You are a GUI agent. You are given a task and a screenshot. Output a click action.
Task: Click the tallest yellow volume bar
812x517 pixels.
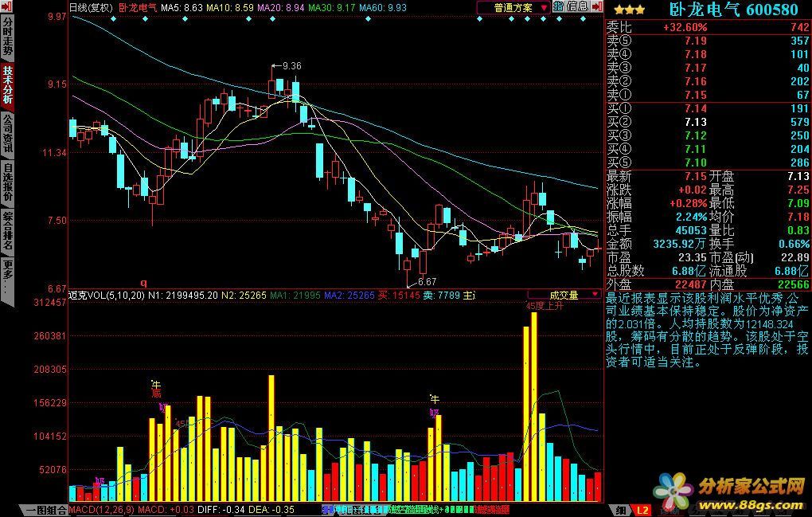(x=534, y=406)
